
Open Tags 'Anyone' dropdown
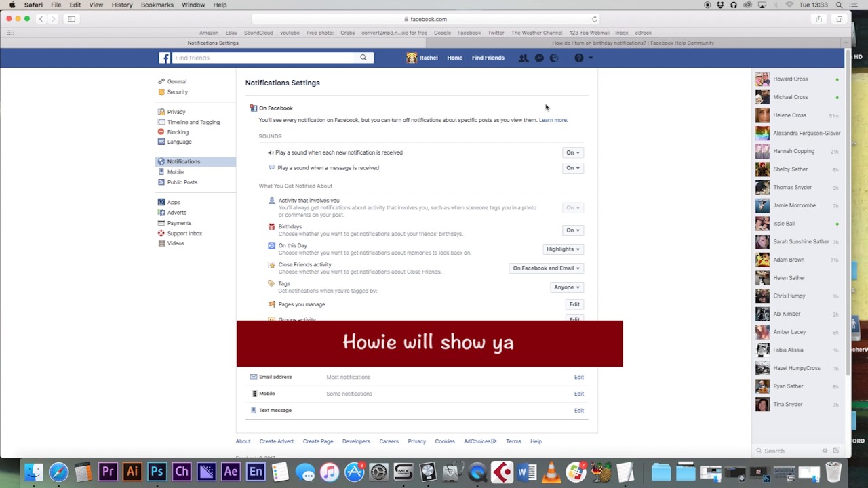pos(566,287)
